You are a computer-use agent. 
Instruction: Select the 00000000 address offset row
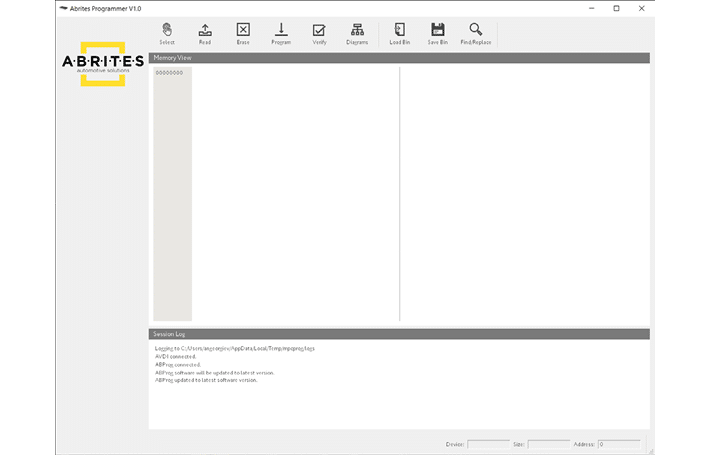click(x=170, y=73)
